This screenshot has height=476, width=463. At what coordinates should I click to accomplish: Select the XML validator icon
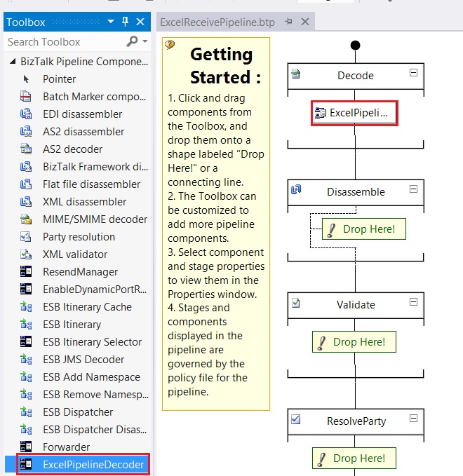pyautogui.click(x=26, y=254)
